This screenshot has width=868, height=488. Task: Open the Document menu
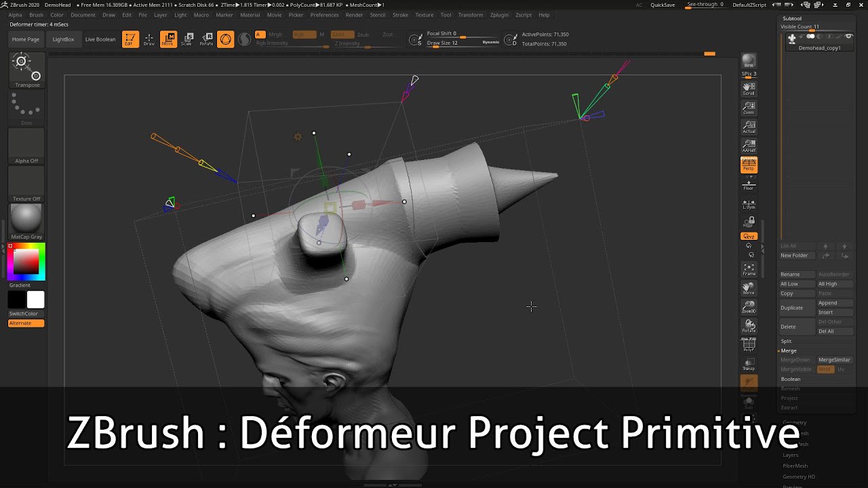(x=83, y=15)
